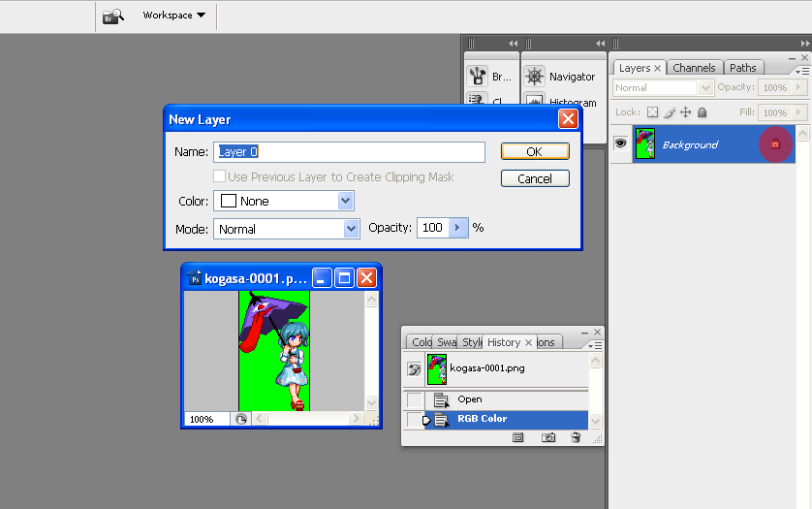
Task: Open the Opacity slider arrow in New Layer dialog
Action: [457, 228]
